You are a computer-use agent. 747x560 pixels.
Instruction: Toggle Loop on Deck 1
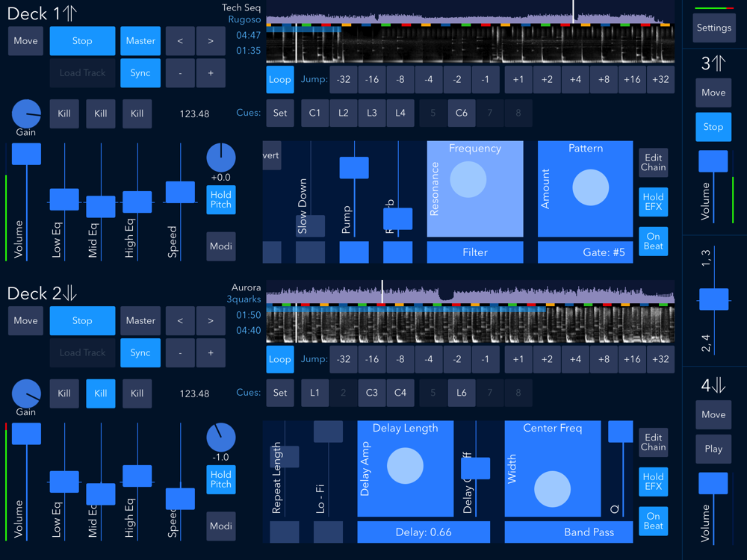279,80
